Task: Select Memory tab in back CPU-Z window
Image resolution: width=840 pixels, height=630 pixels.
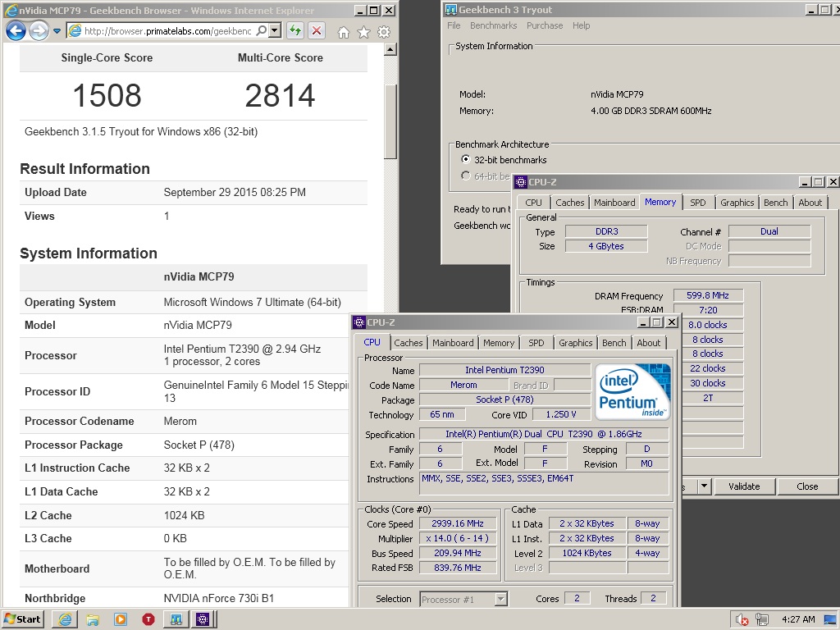Action: point(660,202)
